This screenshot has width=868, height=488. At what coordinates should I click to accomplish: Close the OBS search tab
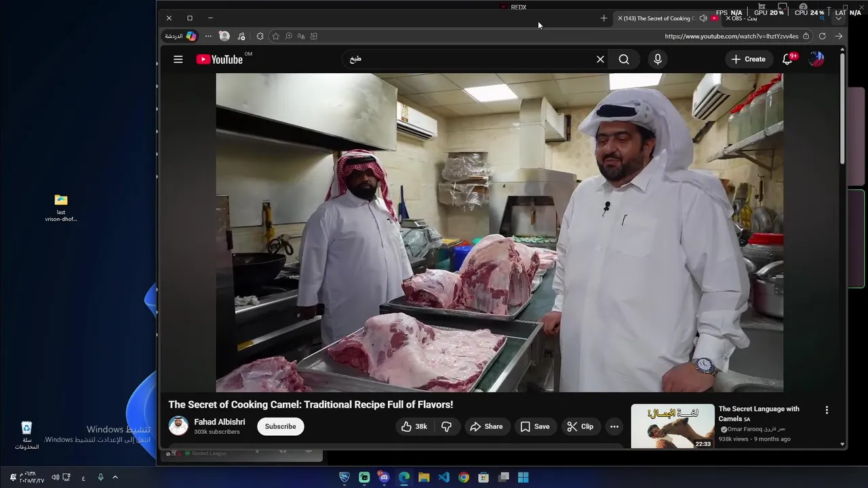728,18
